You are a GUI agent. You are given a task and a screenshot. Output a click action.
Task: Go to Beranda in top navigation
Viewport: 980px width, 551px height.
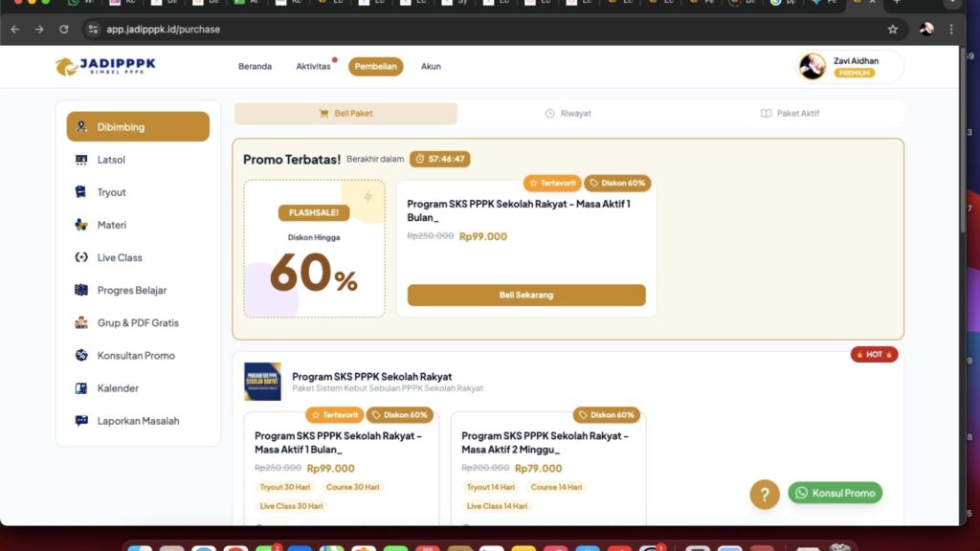[x=255, y=66]
